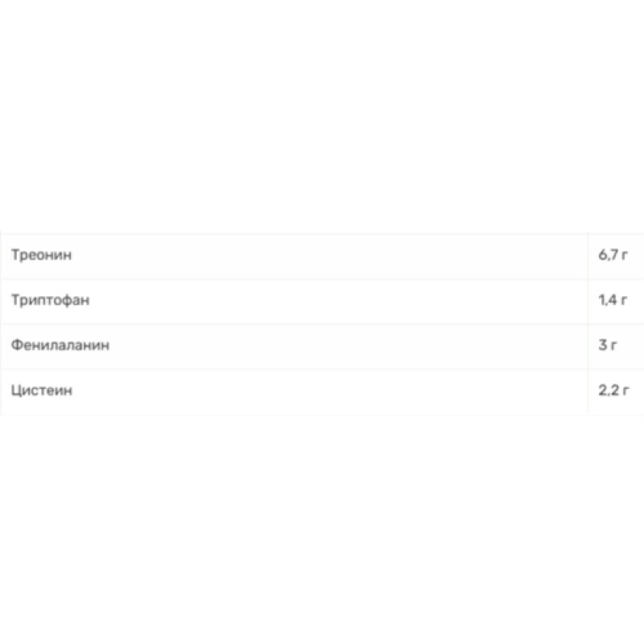Highlight the entire Треонин table row

click(322, 256)
